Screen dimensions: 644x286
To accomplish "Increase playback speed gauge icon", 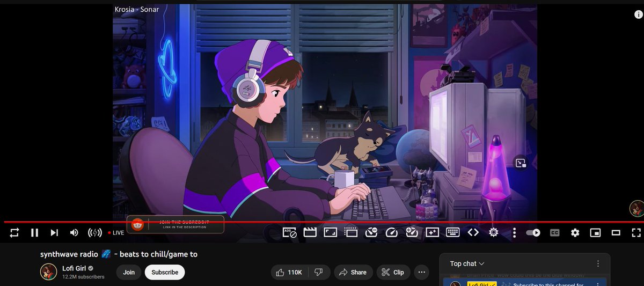I will [x=412, y=232].
